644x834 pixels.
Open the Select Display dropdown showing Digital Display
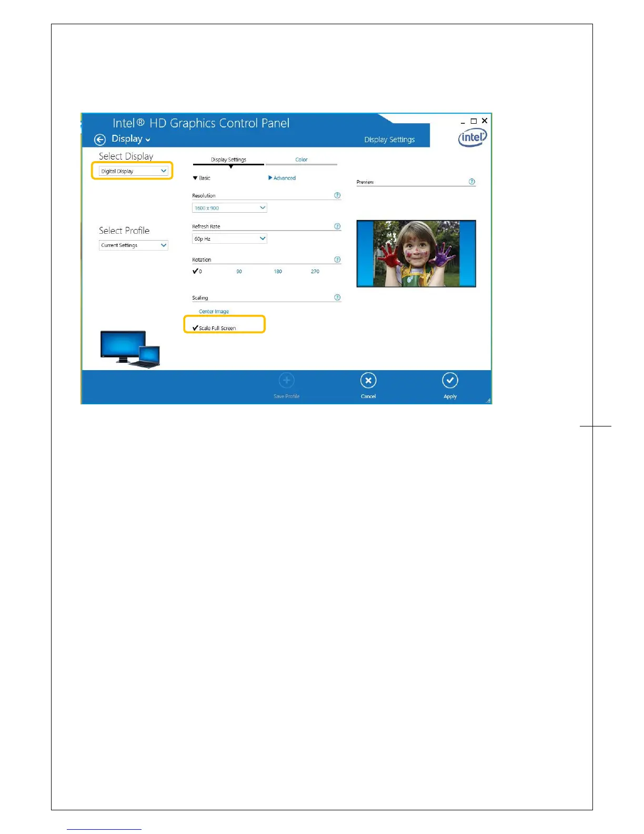pyautogui.click(x=134, y=171)
